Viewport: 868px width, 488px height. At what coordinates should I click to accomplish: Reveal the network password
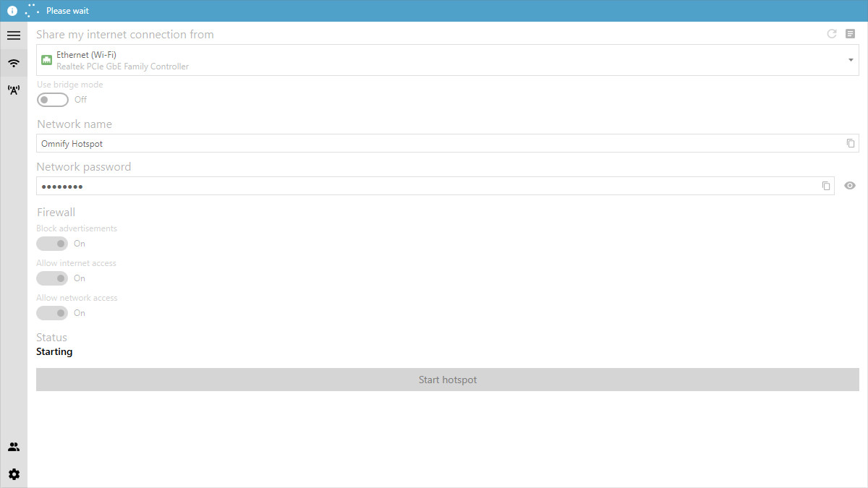coord(850,186)
